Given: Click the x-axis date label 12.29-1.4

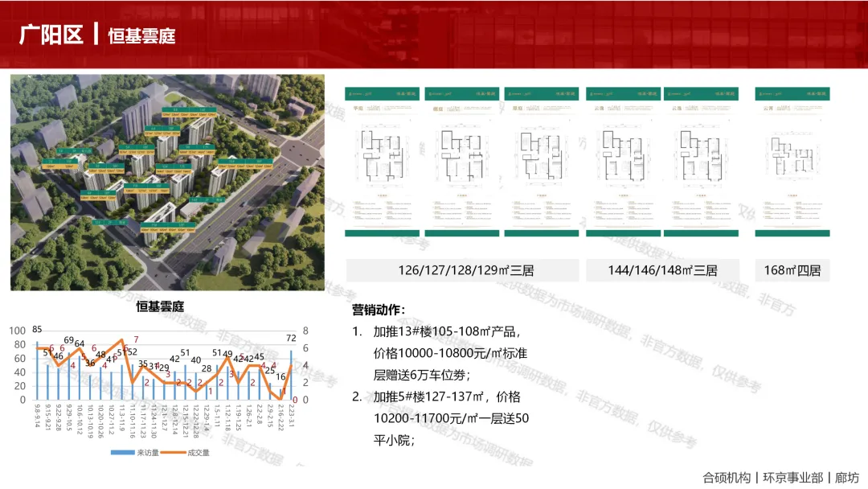Looking at the screenshot, I should pyautogui.click(x=207, y=418).
